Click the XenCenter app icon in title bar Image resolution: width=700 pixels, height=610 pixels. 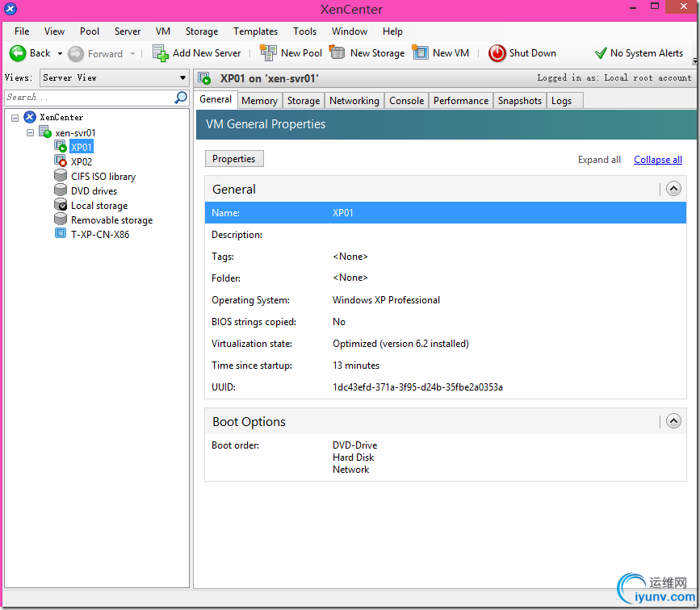pos(10,9)
